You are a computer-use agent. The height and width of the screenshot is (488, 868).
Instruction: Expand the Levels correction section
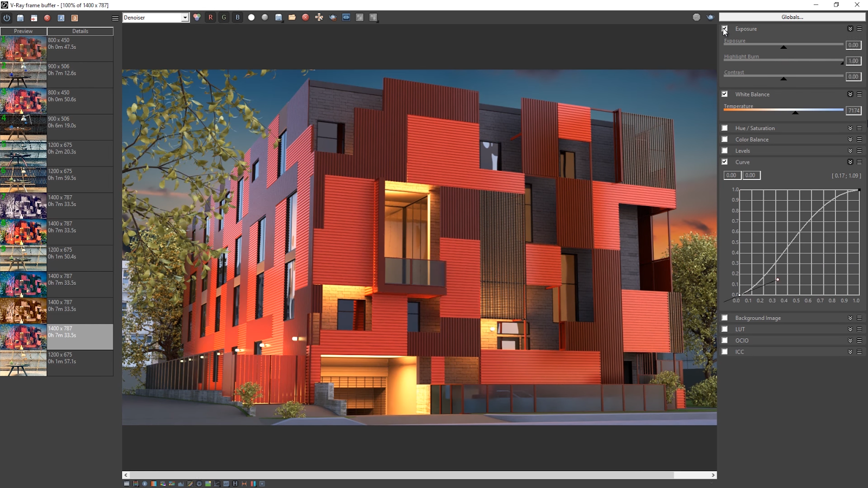point(851,150)
